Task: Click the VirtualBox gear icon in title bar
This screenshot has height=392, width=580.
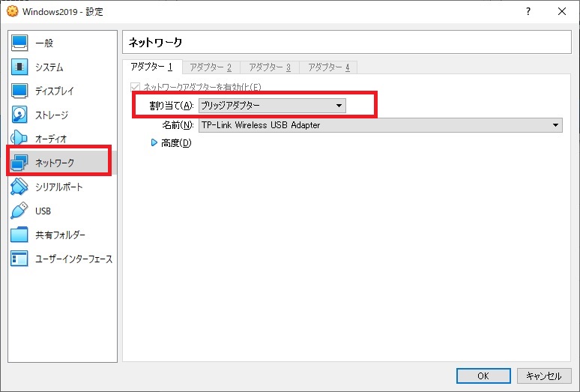Action: click(x=12, y=11)
